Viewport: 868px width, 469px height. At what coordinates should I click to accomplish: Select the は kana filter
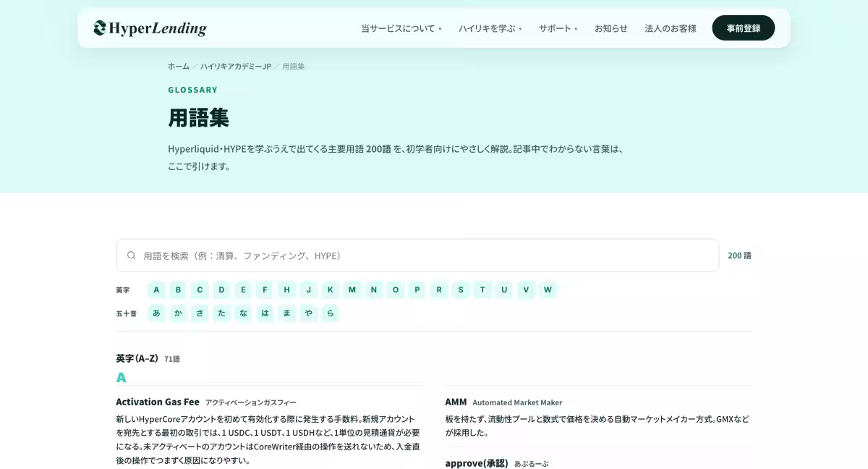265,313
